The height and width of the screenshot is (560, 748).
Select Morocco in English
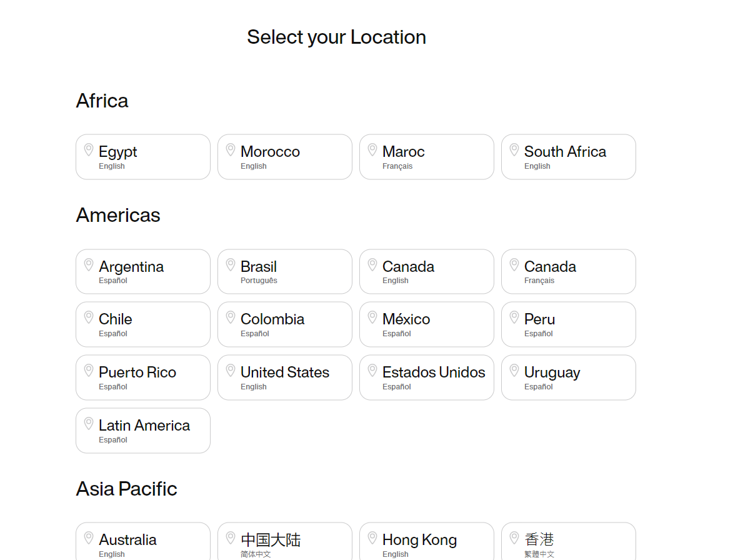(x=284, y=157)
